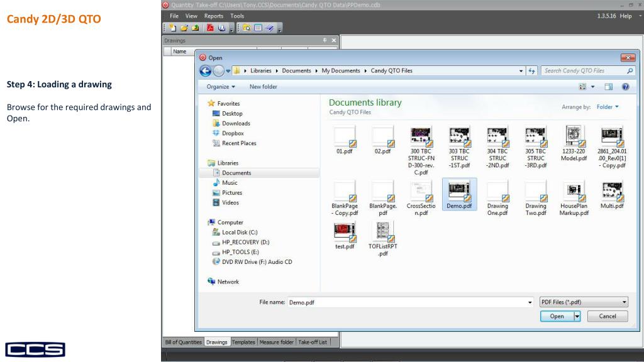
Task: Open the view options dropdown arrow
Action: 592,87
